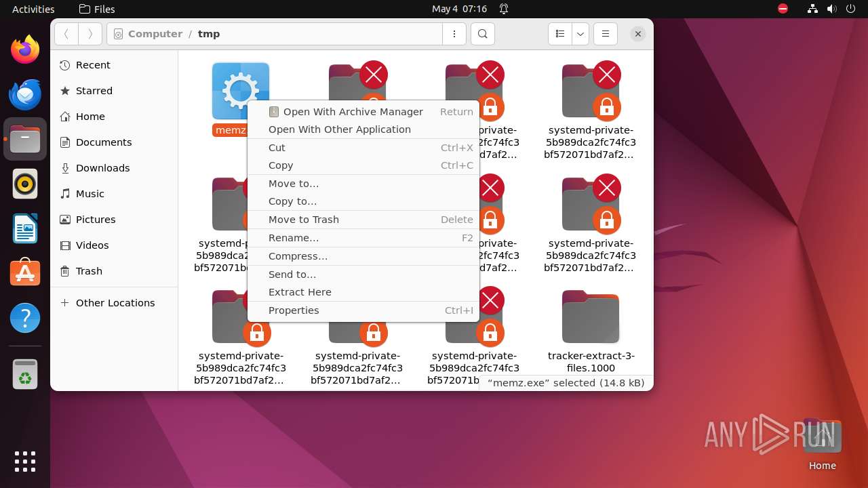The height and width of the screenshot is (488, 868).
Task: Select the memz.exe file icon
Action: [x=241, y=91]
